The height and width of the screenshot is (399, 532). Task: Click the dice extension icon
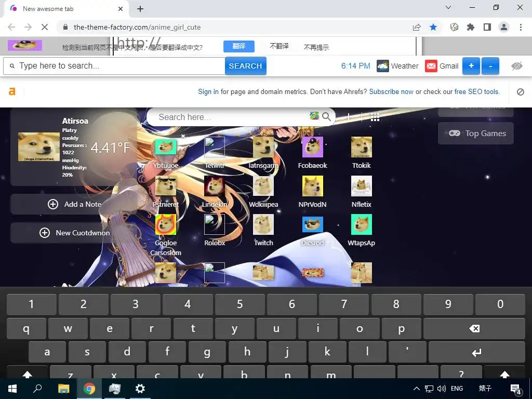pos(454,27)
